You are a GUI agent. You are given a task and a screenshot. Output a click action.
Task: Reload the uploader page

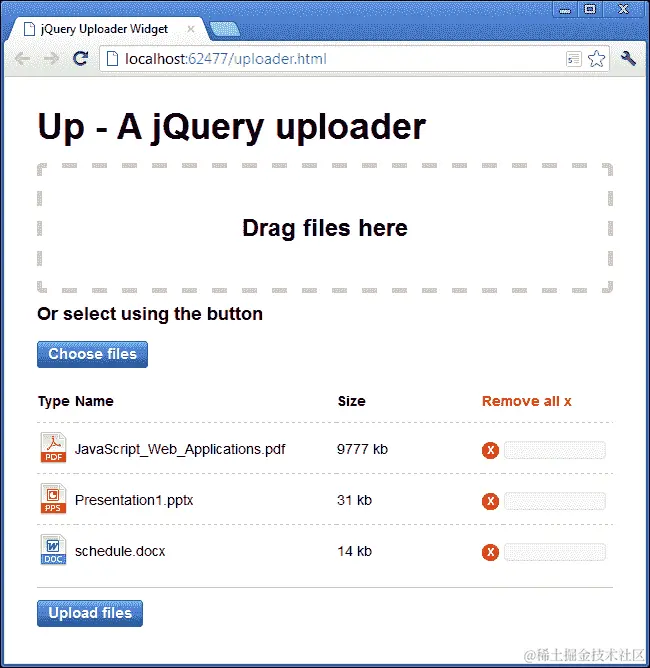pos(81,58)
